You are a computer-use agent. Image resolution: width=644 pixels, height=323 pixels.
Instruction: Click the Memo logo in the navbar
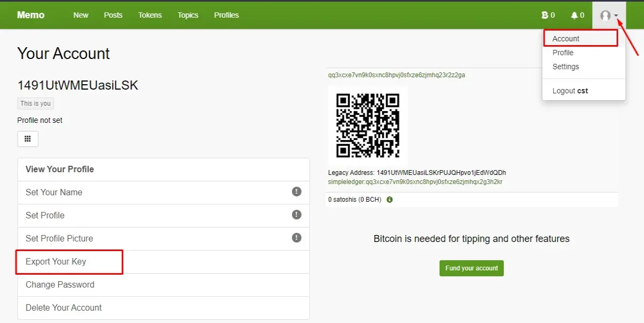31,15
